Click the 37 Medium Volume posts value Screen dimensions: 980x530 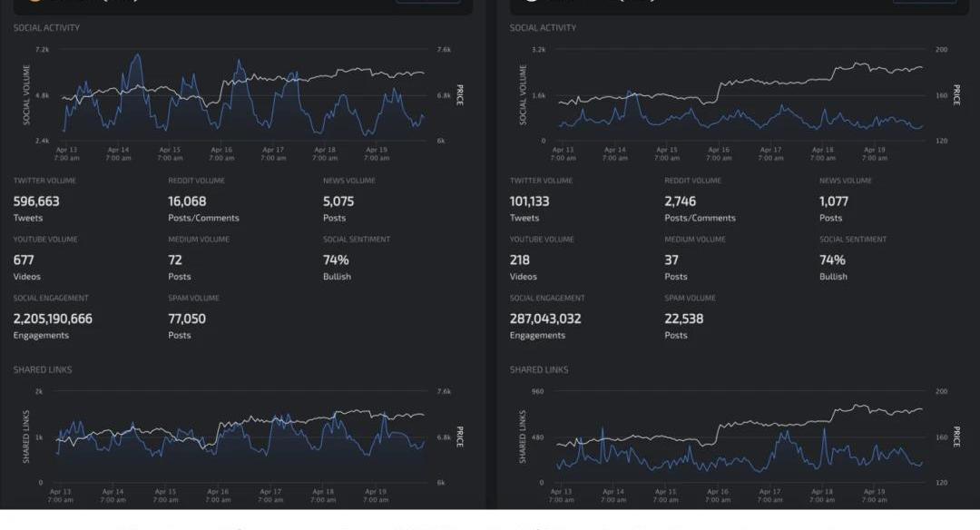(671, 260)
